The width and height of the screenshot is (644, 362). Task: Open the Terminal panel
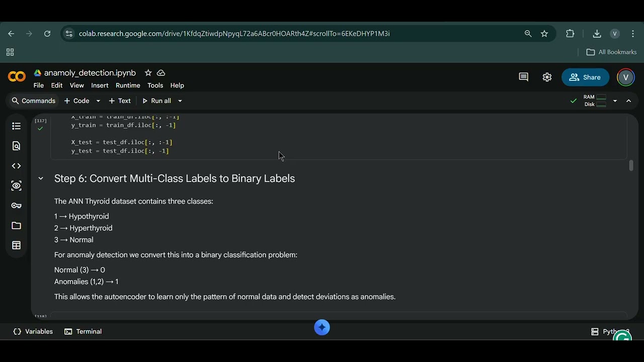[x=83, y=332]
